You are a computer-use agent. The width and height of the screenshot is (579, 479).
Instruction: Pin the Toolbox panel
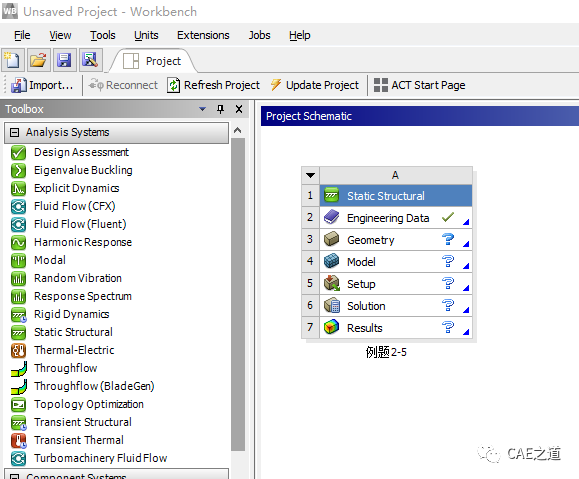[x=220, y=109]
